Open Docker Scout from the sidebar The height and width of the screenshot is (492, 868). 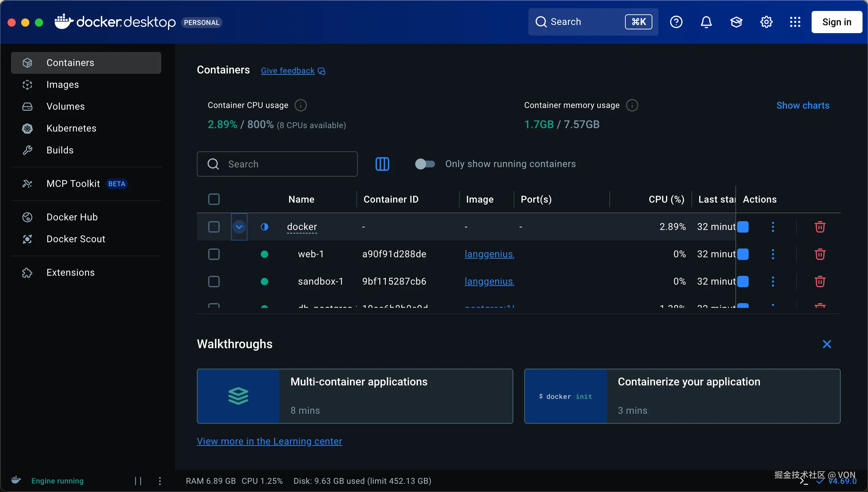(x=76, y=239)
